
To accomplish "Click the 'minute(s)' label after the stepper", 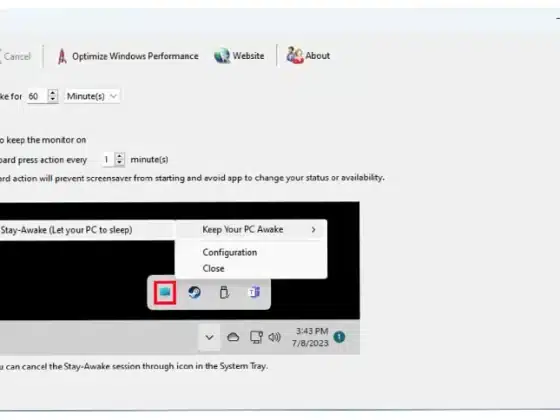I will coord(149,159).
